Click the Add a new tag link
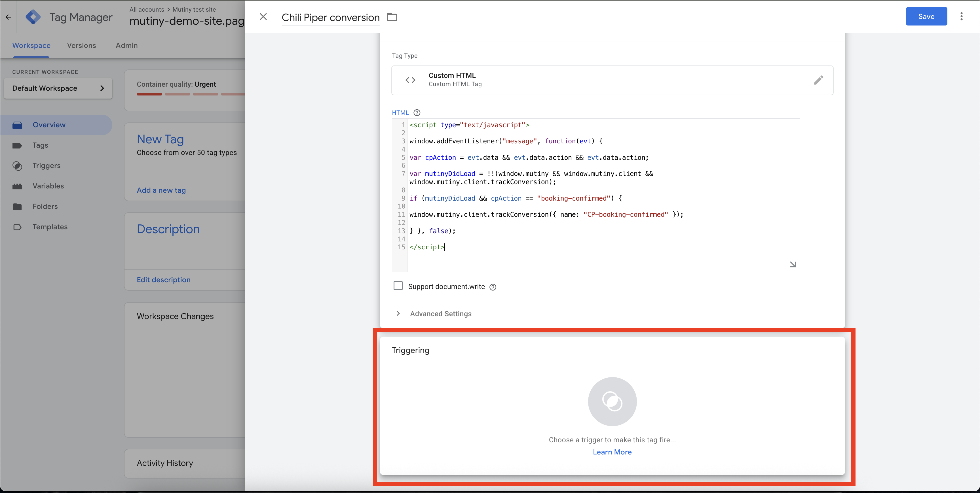This screenshot has width=980, height=493. pyautogui.click(x=161, y=190)
